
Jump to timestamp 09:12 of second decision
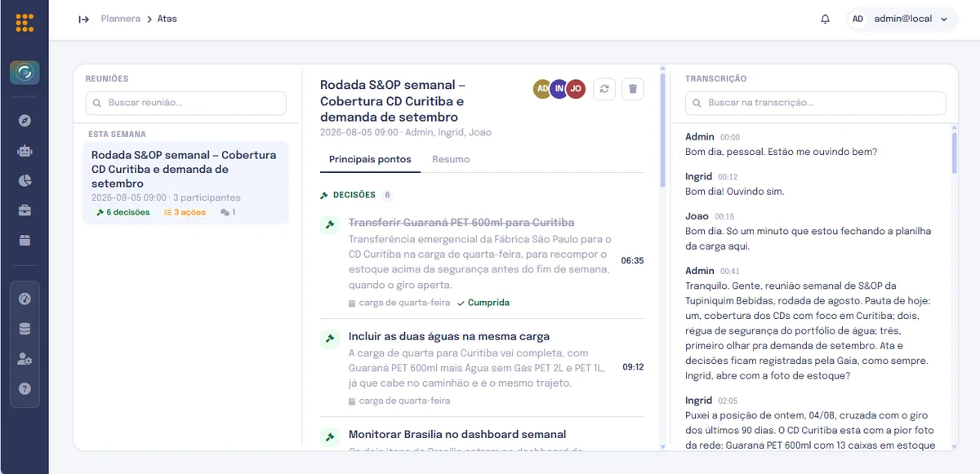633,367
